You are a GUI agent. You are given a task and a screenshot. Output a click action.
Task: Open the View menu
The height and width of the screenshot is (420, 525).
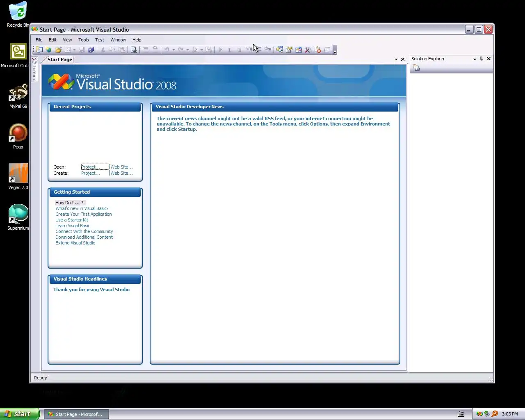67,40
